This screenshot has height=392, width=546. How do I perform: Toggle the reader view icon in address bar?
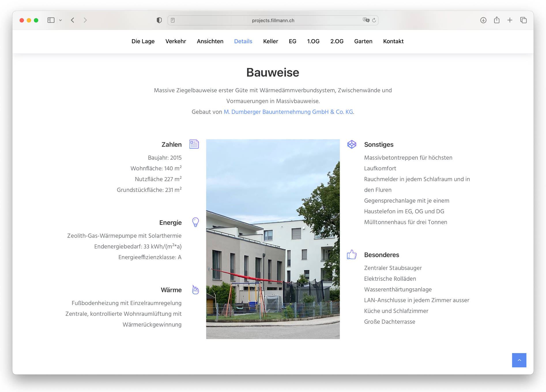pyautogui.click(x=173, y=20)
